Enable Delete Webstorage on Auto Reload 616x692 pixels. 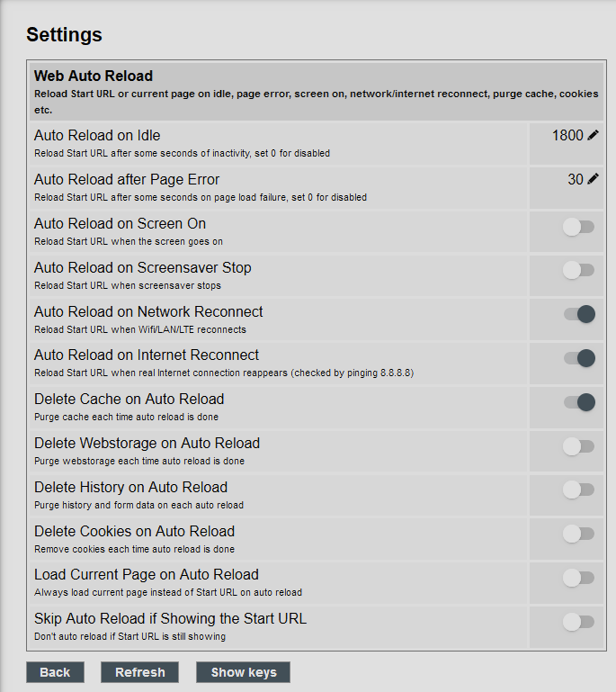tap(578, 446)
